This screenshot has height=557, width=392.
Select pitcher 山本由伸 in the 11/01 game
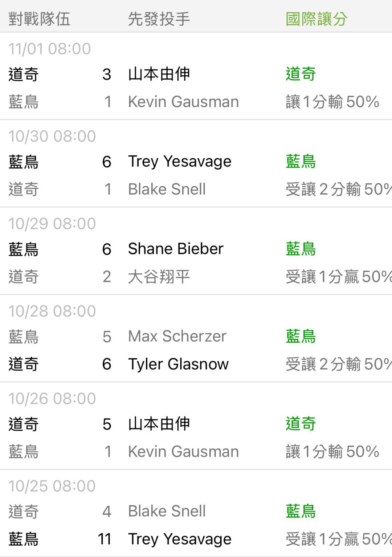pos(159,74)
